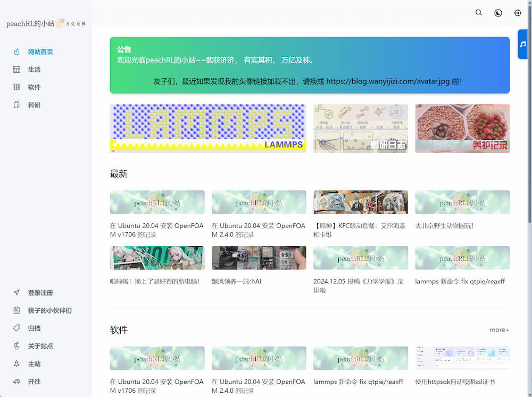The height and width of the screenshot is (397, 532).
Task: Open the search icon in header
Action: pos(478,13)
